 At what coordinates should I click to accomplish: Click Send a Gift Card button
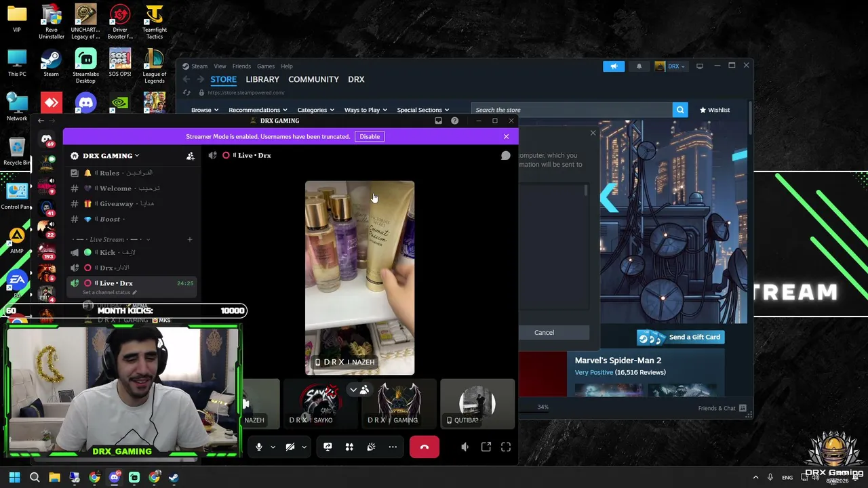[x=680, y=337]
